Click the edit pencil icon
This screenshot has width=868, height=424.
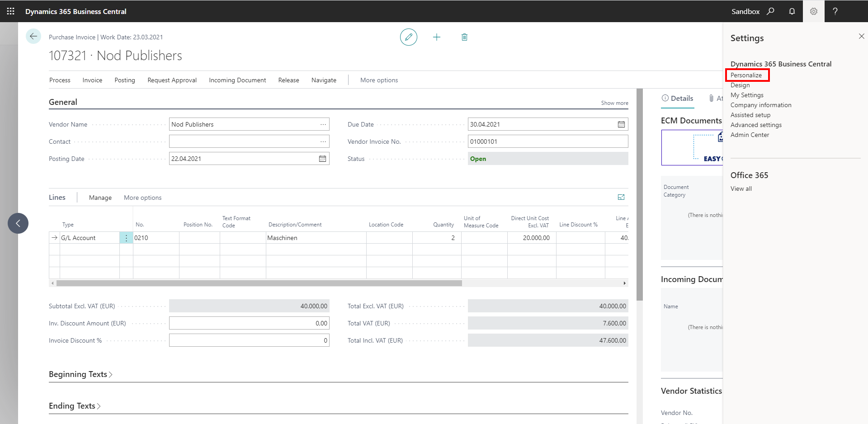tap(409, 37)
